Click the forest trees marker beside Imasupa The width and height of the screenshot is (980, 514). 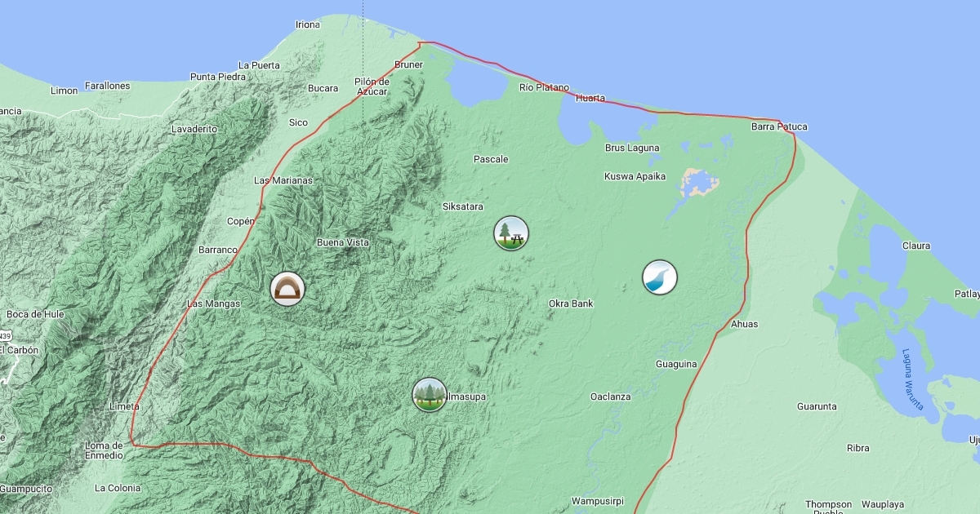pos(430,395)
